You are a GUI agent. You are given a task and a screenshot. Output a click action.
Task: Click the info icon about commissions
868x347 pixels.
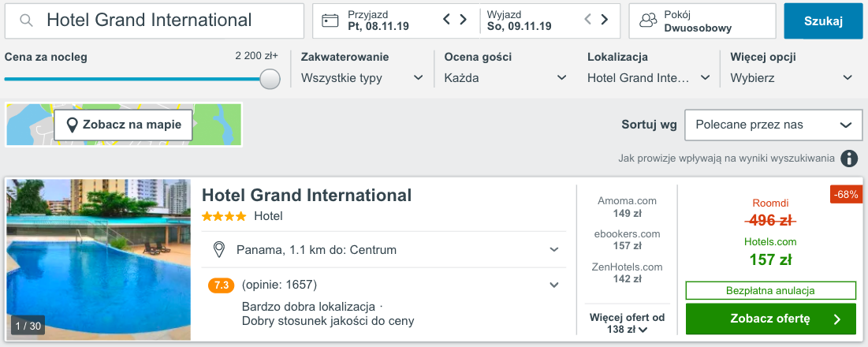coord(848,159)
